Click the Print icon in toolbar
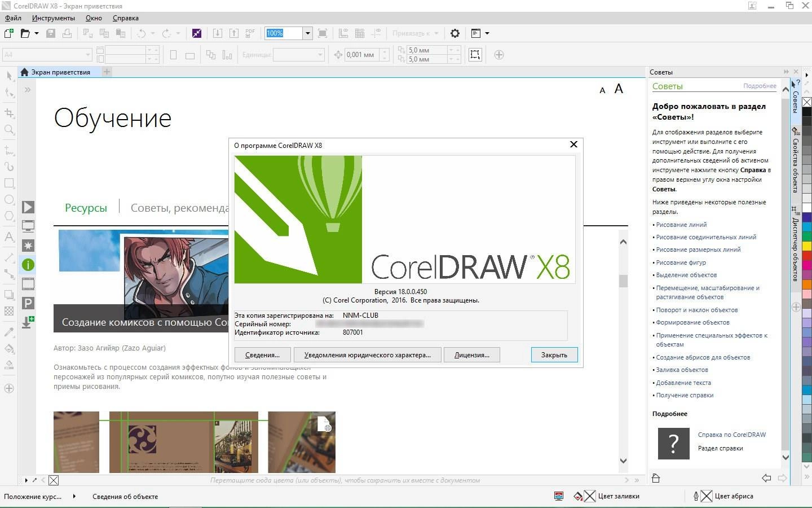812x508 pixels. 67,33
